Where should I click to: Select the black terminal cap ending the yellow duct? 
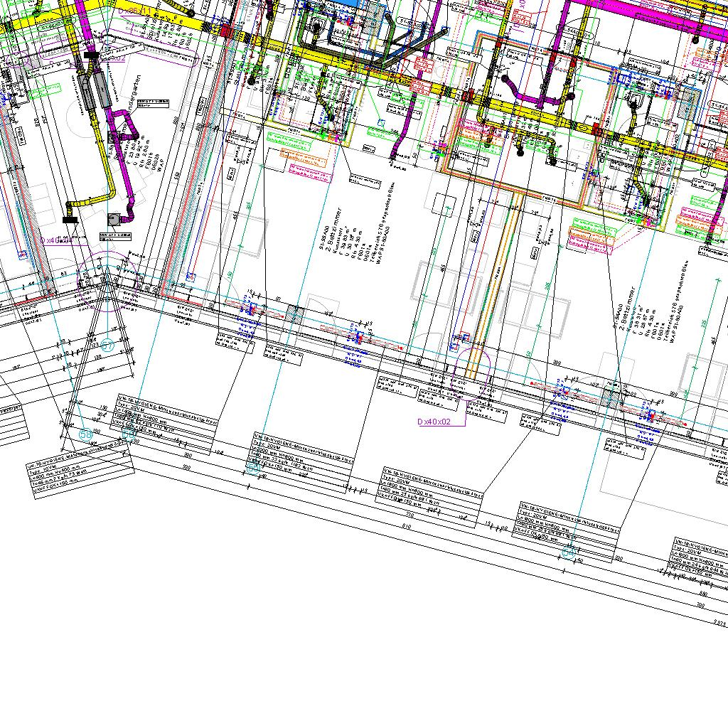click(x=70, y=220)
